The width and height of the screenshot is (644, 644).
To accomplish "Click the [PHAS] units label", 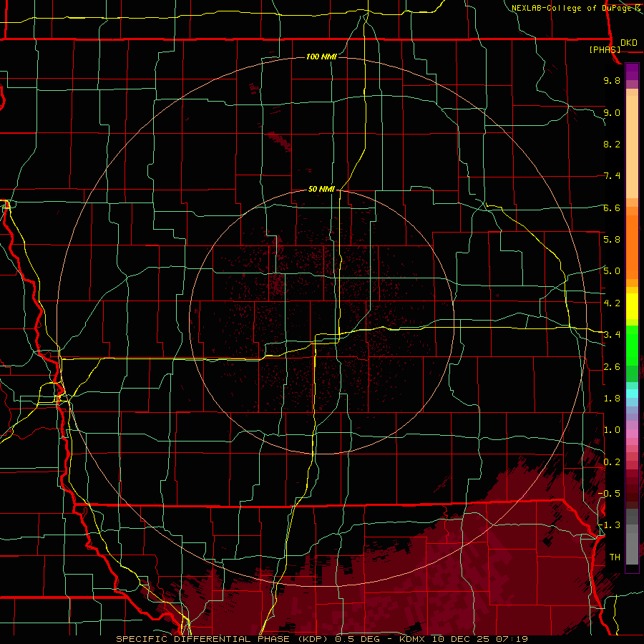I will tap(605, 49).
